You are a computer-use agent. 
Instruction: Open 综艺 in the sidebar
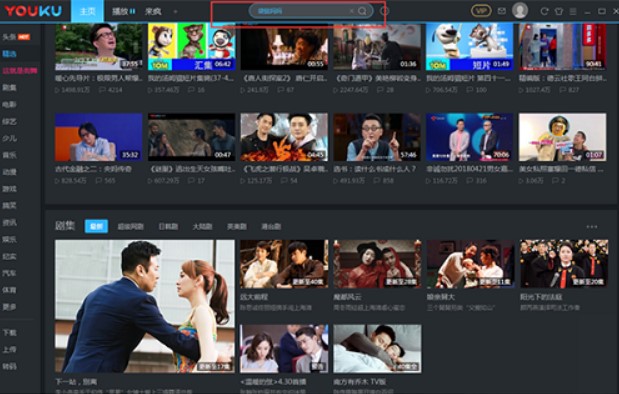pos(9,122)
